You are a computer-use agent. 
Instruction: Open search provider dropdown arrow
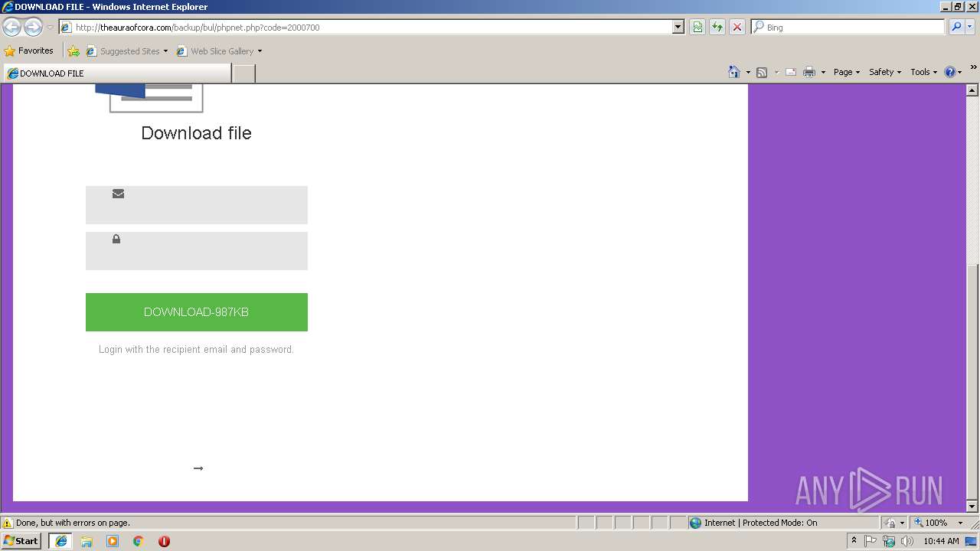[970, 27]
